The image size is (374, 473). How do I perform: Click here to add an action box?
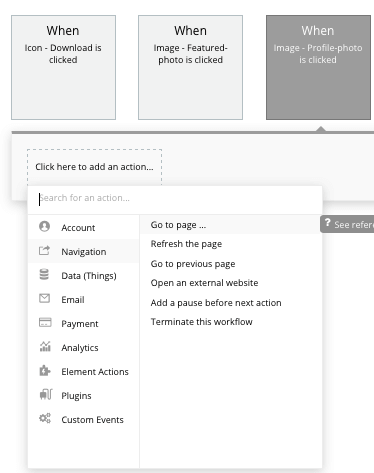(x=95, y=167)
